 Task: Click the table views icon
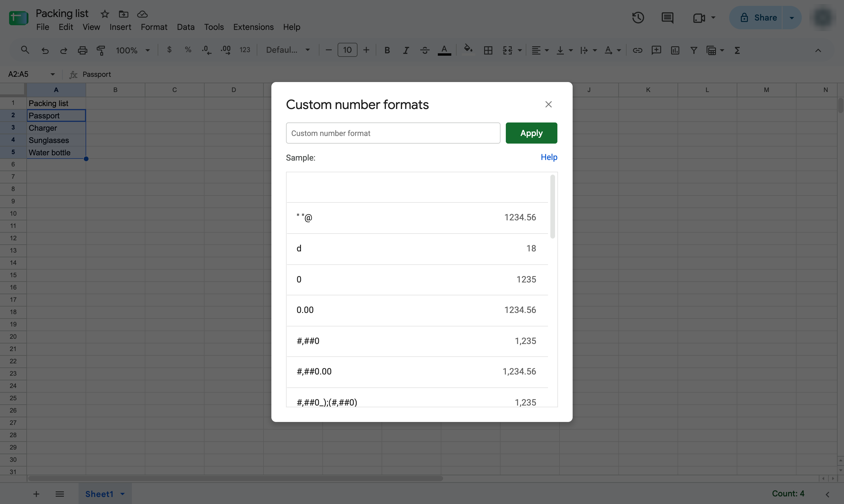711,50
